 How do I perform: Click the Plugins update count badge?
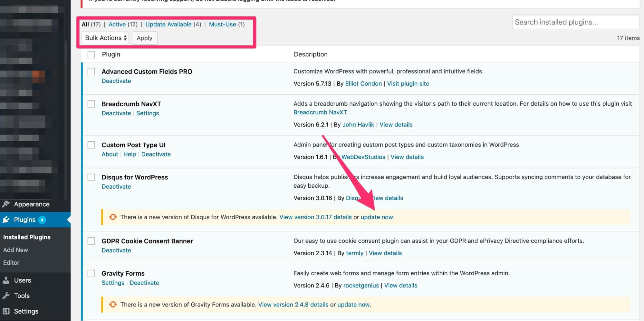click(x=42, y=220)
